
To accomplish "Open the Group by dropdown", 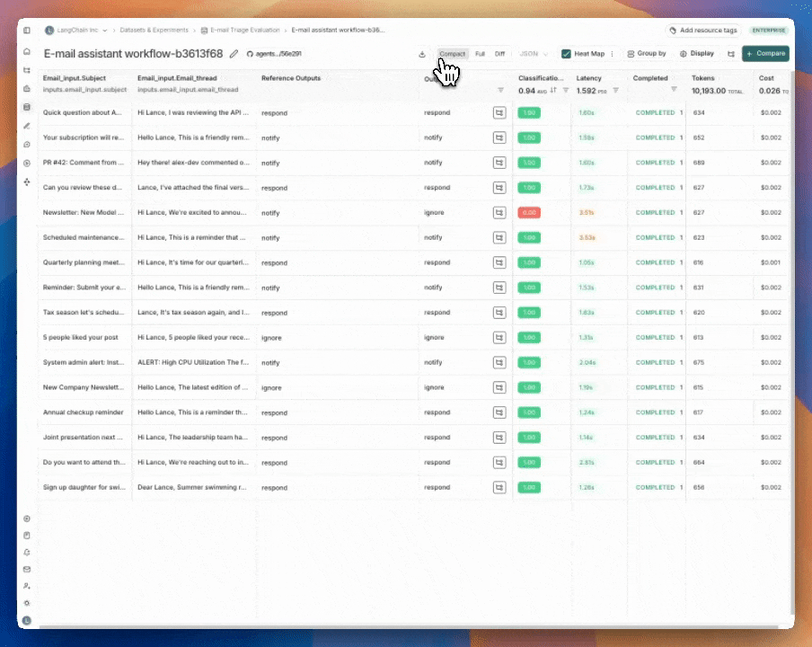I will 647,53.
